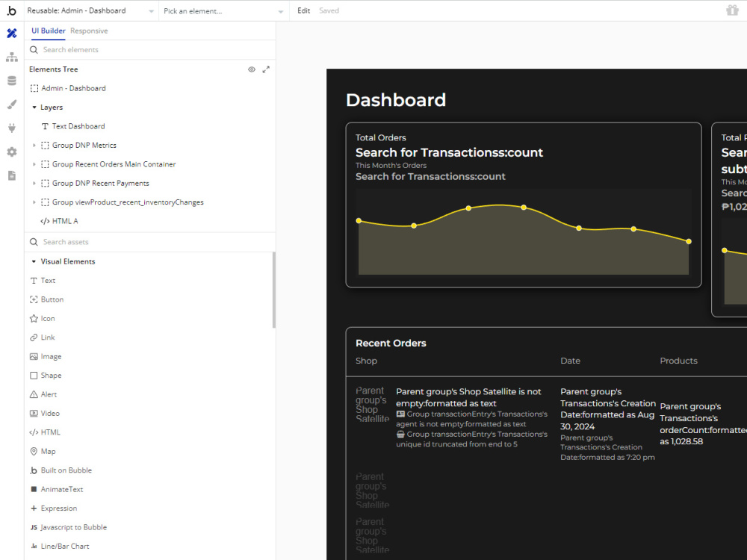The height and width of the screenshot is (560, 747).
Task: Collapse the Visual Elements section
Action: click(34, 261)
